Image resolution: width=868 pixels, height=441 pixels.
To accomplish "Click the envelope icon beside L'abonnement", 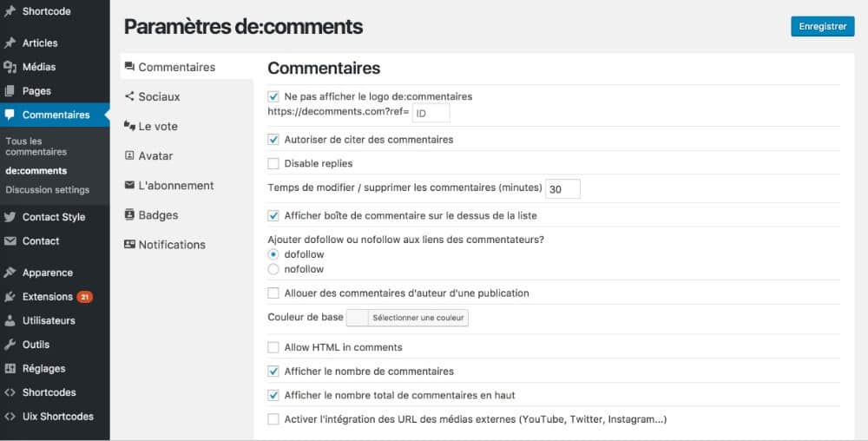I will (x=129, y=185).
